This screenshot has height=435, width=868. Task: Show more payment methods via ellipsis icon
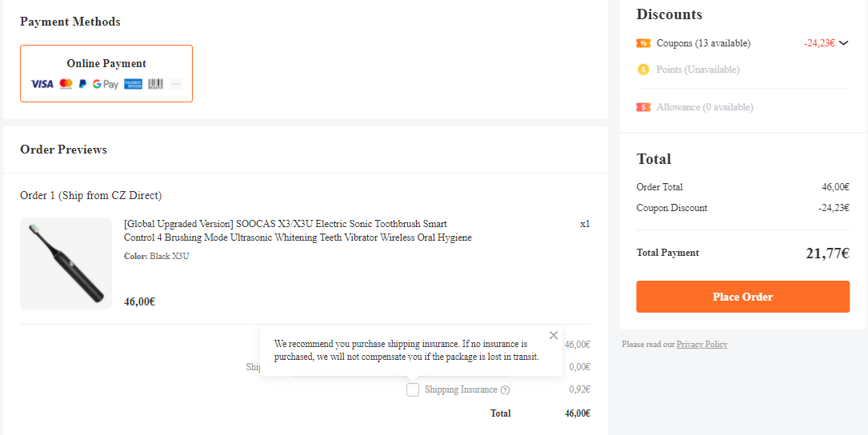[176, 84]
